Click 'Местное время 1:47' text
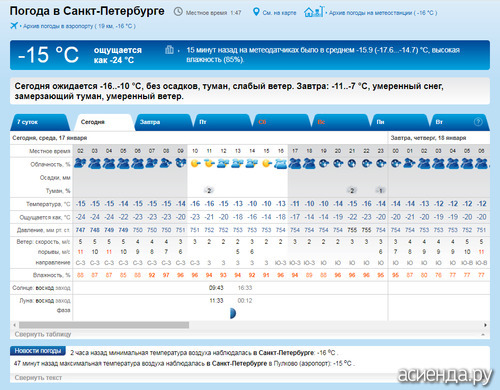The width and height of the screenshot is (500, 390). (213, 13)
